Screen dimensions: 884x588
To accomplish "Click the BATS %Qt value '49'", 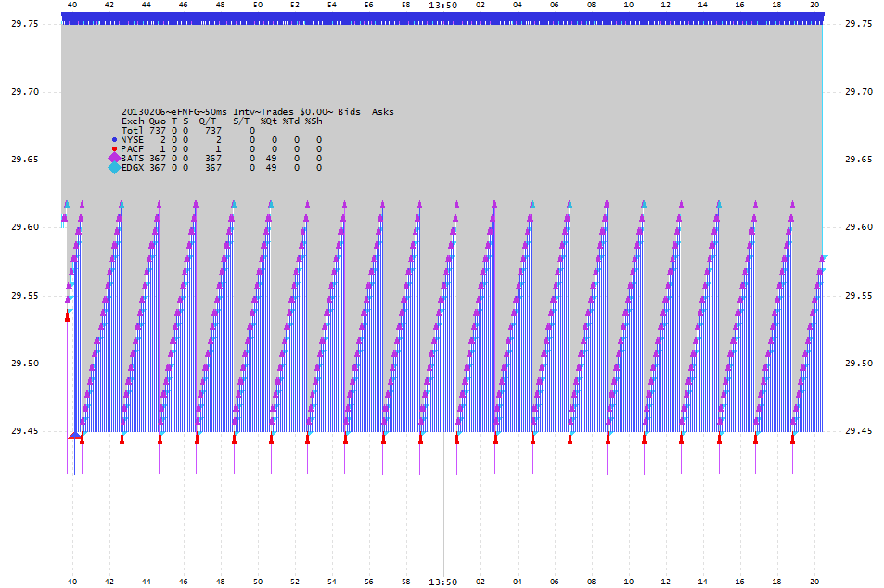I will 271,159.
